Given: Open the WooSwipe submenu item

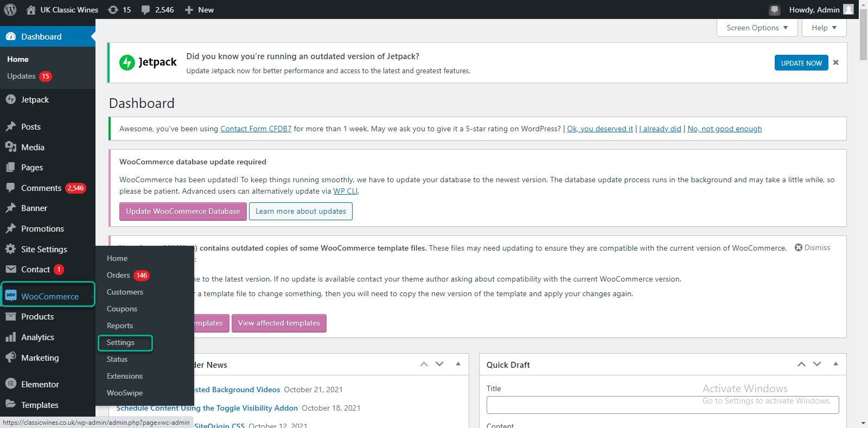Looking at the screenshot, I should click(125, 393).
